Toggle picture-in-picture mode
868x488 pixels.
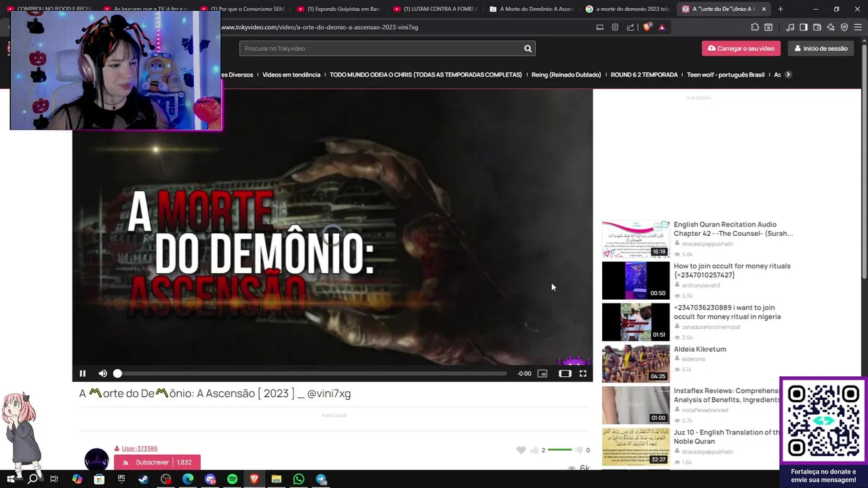tap(542, 373)
